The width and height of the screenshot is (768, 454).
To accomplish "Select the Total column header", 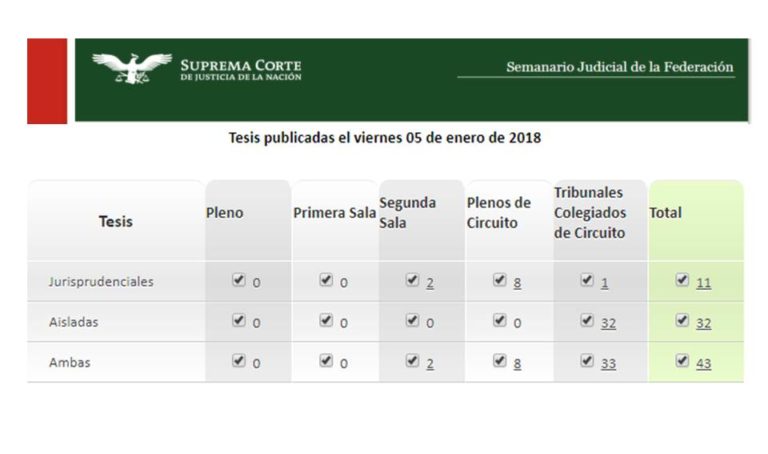I will pyautogui.click(x=665, y=213).
